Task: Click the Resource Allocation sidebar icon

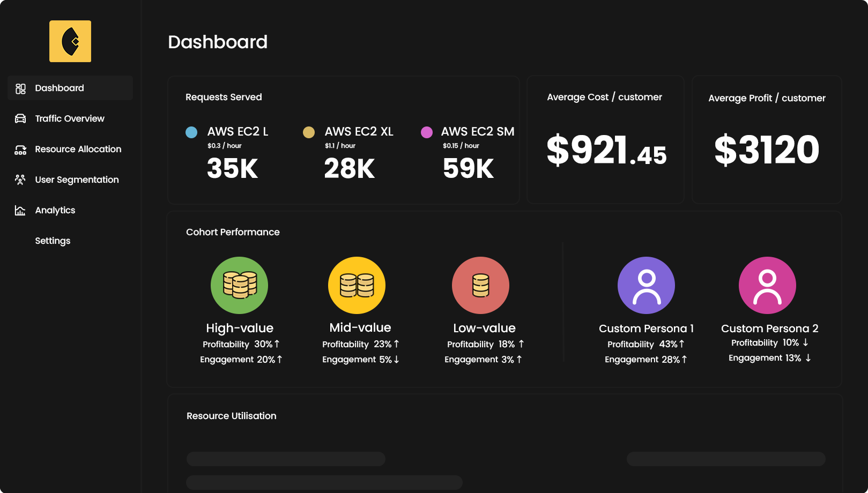Action: 20,150
